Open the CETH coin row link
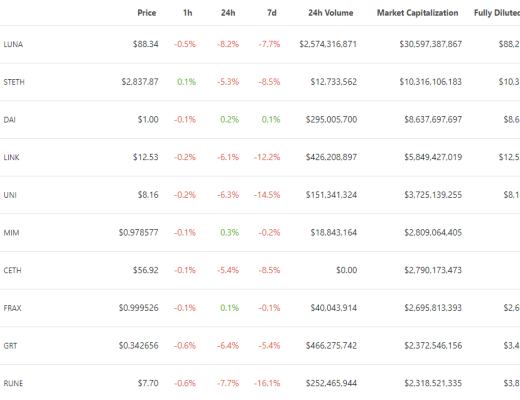 click(x=12, y=270)
